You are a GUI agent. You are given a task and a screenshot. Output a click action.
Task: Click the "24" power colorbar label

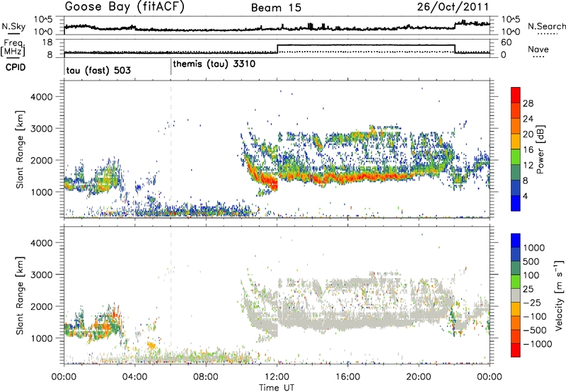tap(528, 119)
